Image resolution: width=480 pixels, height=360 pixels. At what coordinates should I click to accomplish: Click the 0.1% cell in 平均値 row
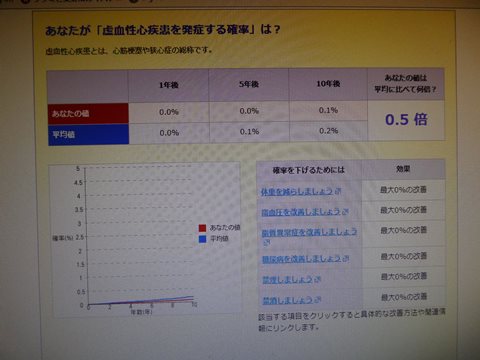point(249,132)
